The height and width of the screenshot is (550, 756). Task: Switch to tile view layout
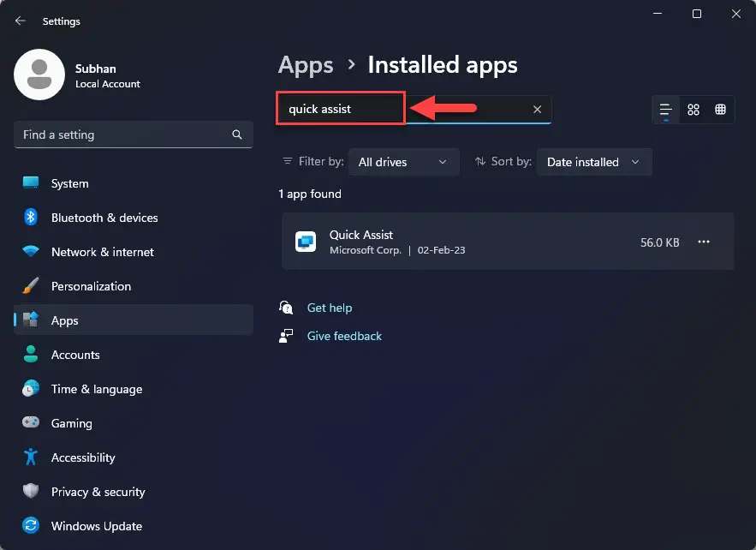click(720, 110)
